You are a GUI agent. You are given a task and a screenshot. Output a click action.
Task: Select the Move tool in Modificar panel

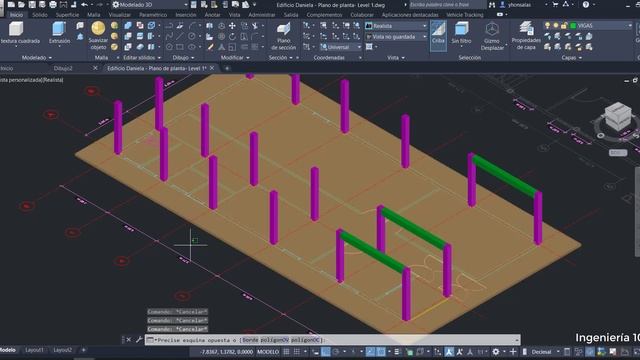[x=232, y=26]
